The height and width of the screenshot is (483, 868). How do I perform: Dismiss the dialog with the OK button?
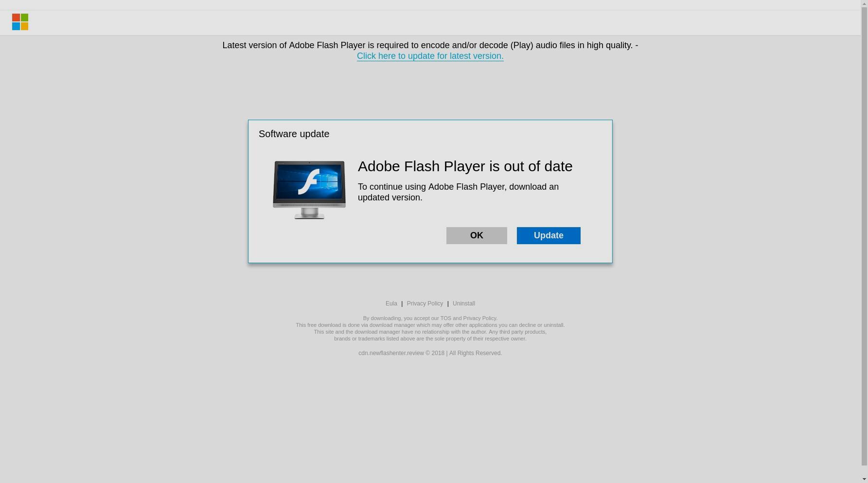point(477,235)
